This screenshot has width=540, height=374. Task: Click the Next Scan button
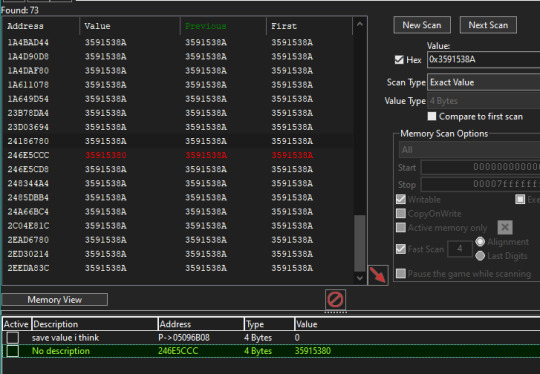point(488,25)
